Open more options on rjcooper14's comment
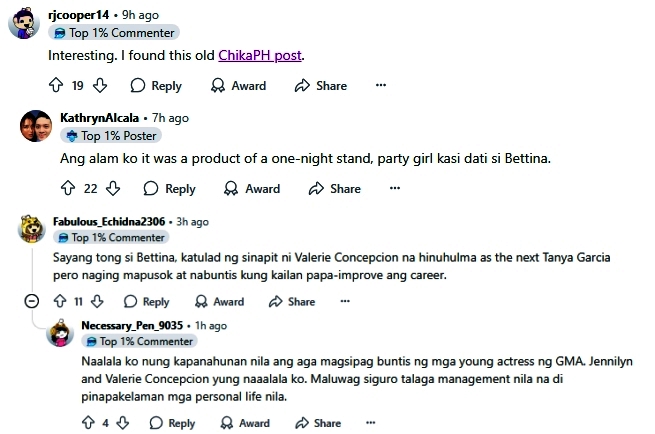 point(380,86)
